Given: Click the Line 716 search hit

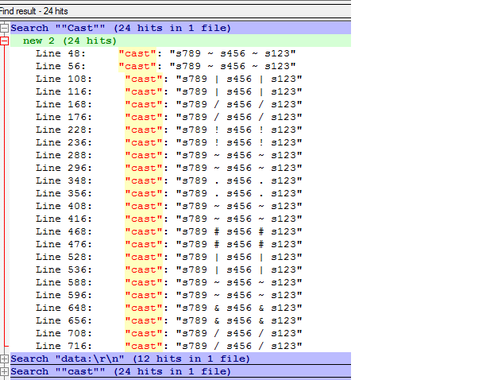Looking at the screenshot, I should coord(169,346).
